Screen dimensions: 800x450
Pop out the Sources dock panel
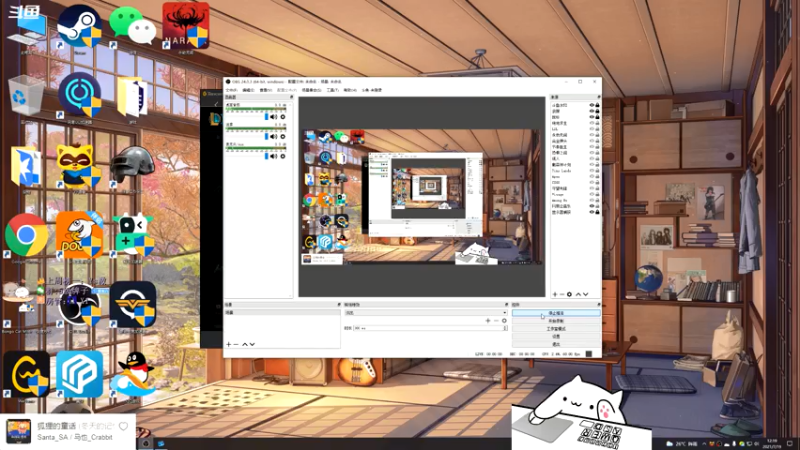tap(598, 97)
